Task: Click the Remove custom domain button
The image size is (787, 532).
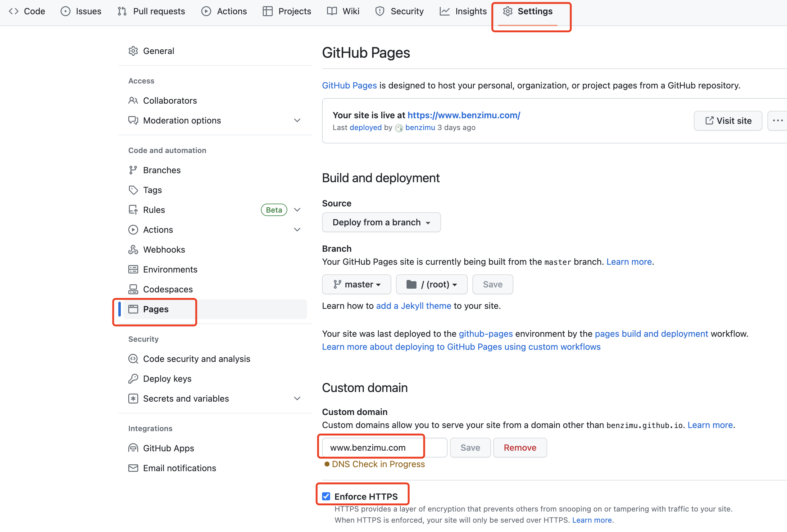Action: [520, 448]
